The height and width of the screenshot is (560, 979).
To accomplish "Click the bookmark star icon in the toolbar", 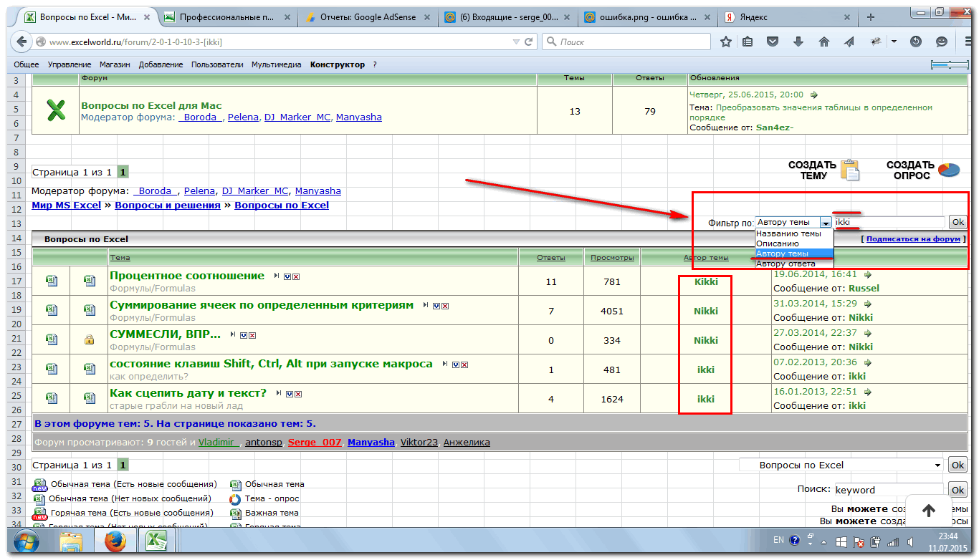I will point(726,42).
